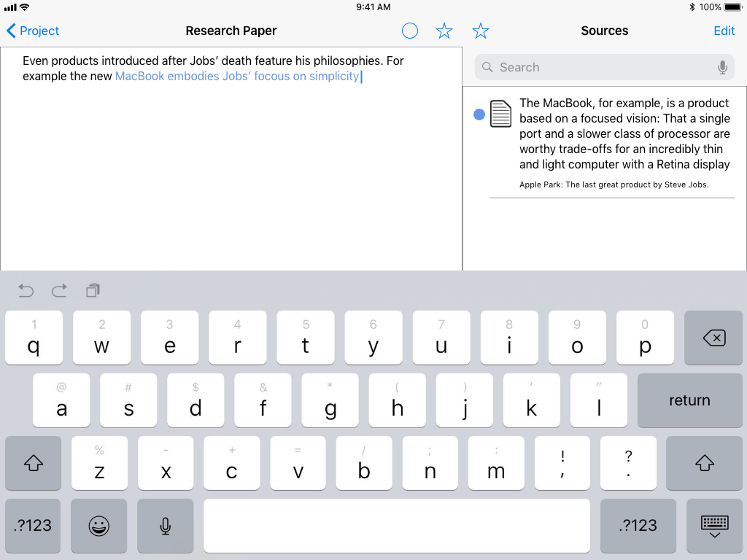Tap the n key

click(430, 463)
